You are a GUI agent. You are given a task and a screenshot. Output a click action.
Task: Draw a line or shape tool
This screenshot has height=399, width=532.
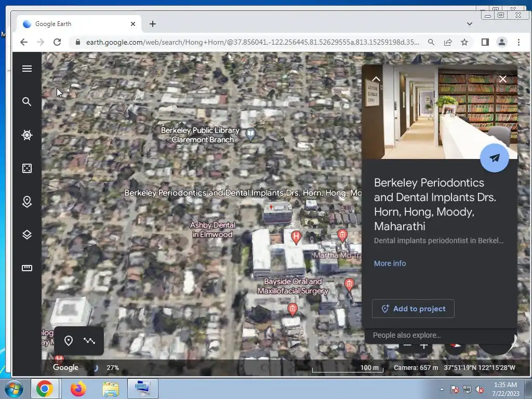(89, 341)
